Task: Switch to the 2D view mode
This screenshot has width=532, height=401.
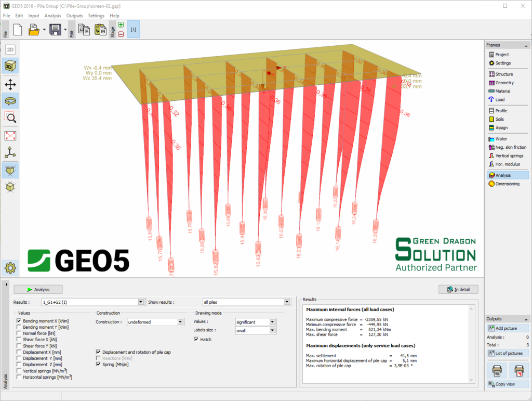Action: (10, 50)
